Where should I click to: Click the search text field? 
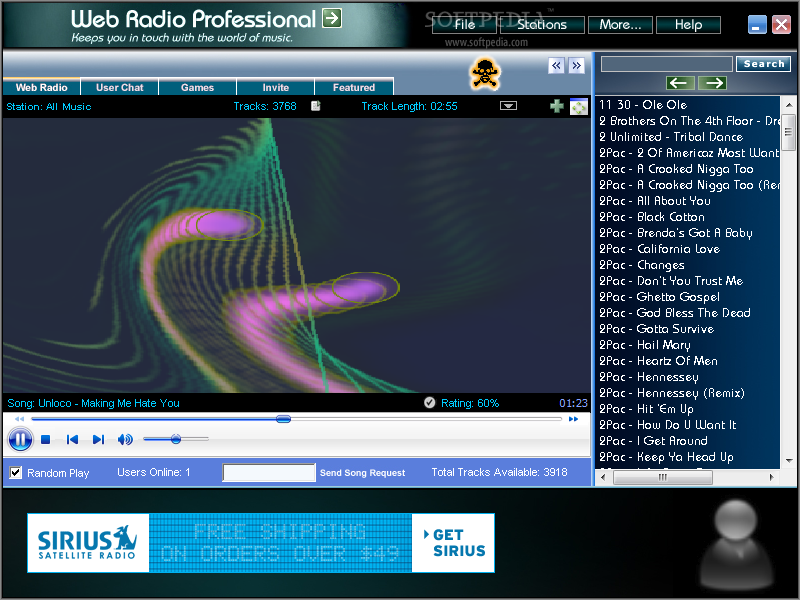(x=666, y=64)
